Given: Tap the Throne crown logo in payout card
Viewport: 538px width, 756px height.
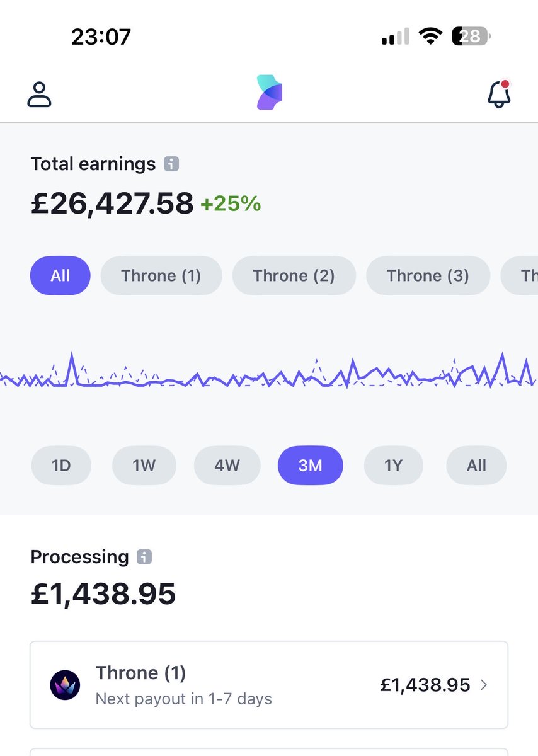Looking at the screenshot, I should tap(65, 685).
